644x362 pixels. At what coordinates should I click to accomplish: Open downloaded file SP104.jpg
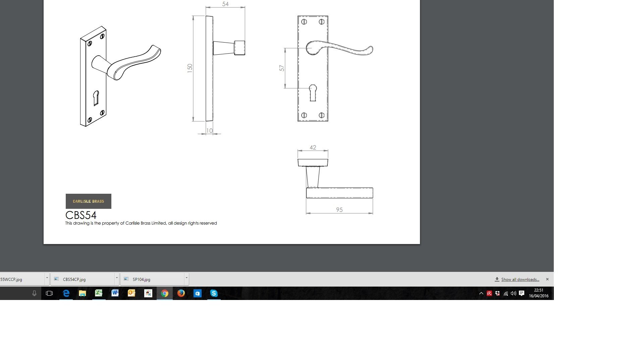tap(141, 279)
